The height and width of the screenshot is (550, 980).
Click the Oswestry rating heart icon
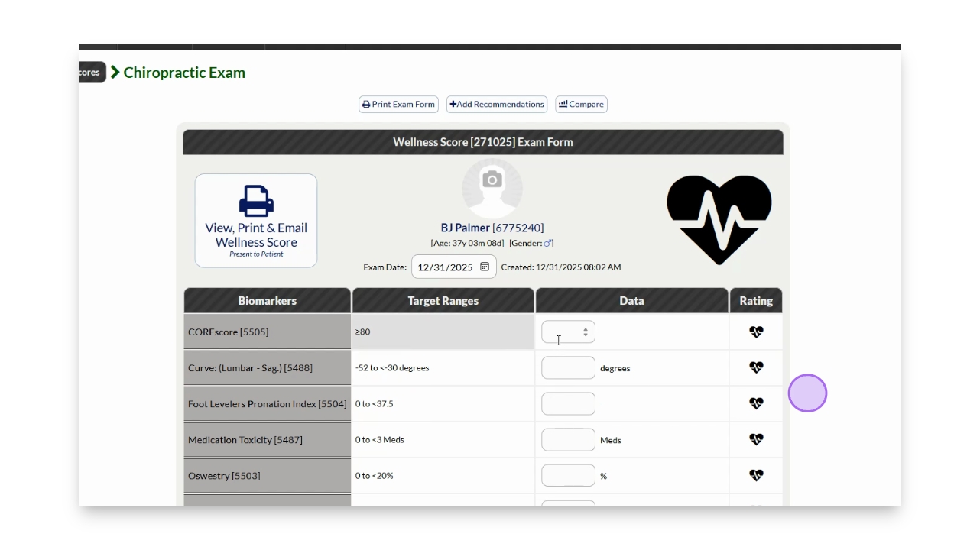[x=756, y=475]
